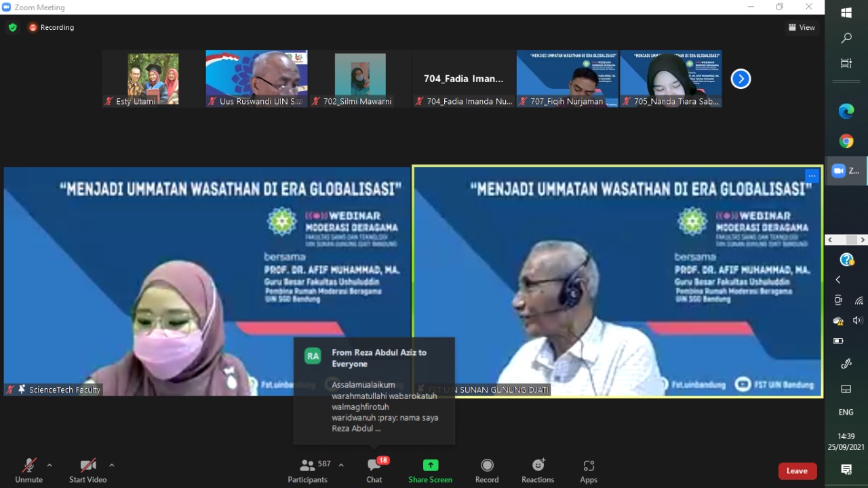Expand audio options arrow beside Unmute
868x488 pixels.
[x=50, y=465]
